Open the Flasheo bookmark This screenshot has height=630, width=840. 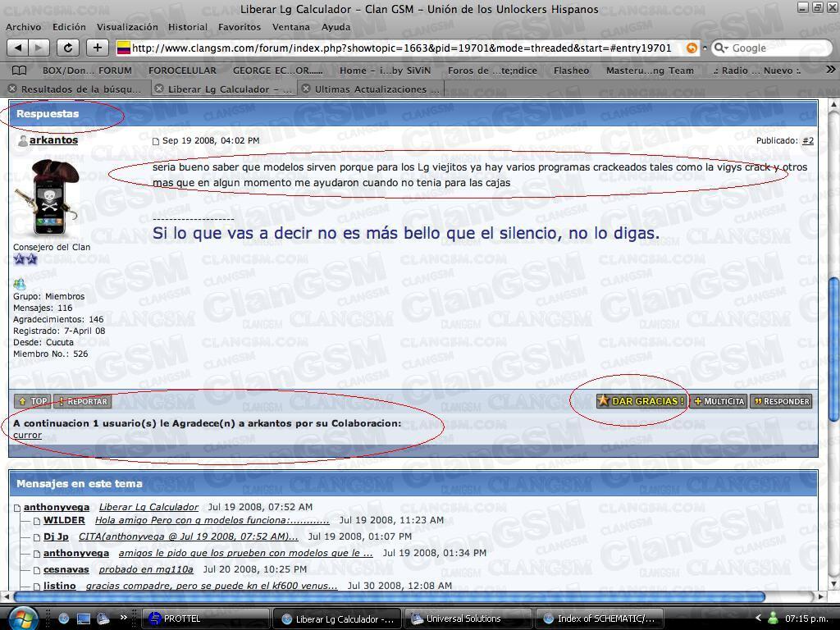571,71
